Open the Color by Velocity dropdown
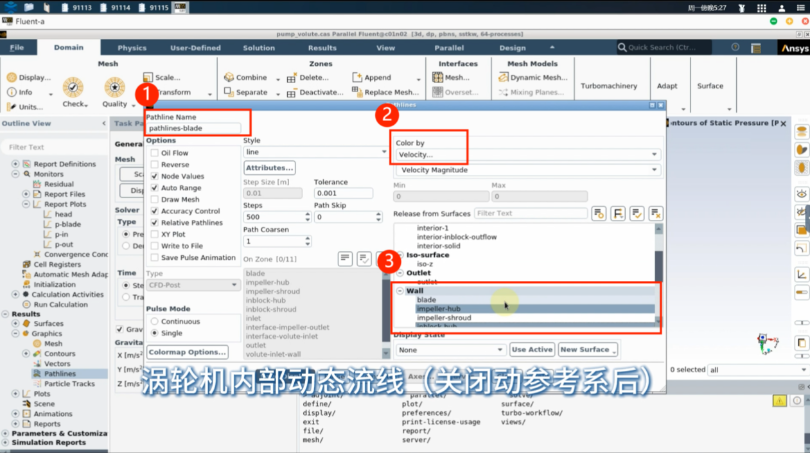 527,154
